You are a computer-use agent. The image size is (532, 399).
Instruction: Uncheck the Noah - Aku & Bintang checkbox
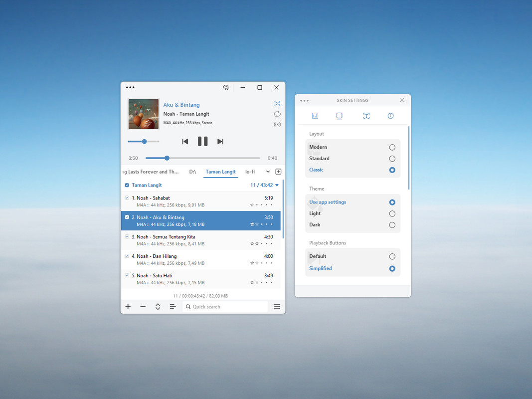pos(127,217)
